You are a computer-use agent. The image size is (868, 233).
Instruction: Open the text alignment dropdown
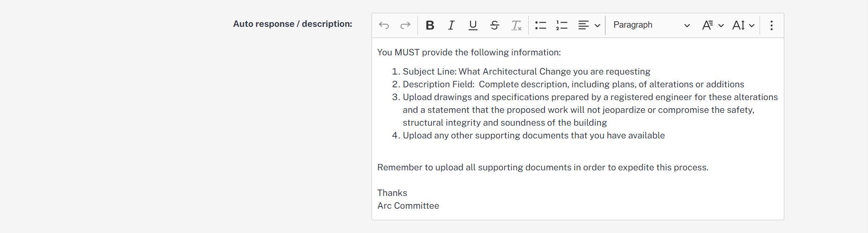589,25
